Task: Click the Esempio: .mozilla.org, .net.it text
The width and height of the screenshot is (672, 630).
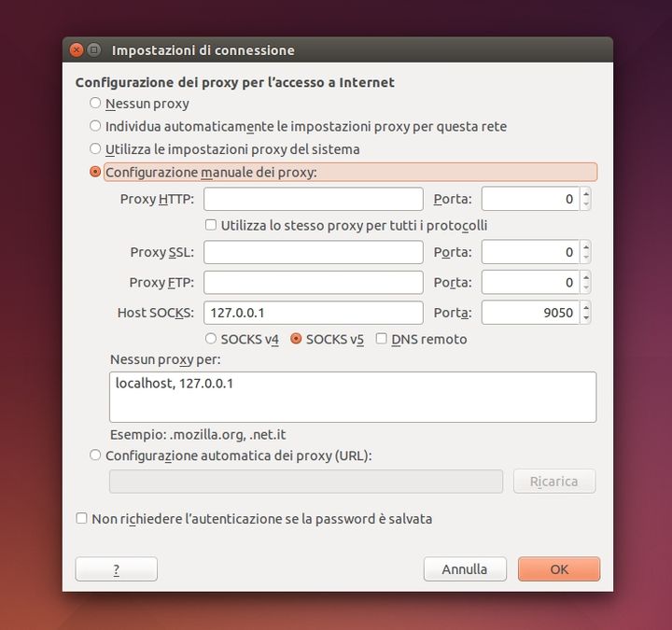Action: [x=198, y=435]
